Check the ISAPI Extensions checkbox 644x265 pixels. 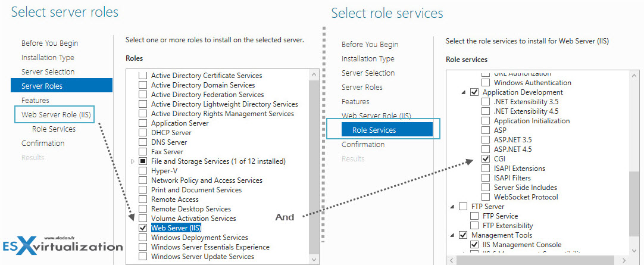[x=486, y=168]
